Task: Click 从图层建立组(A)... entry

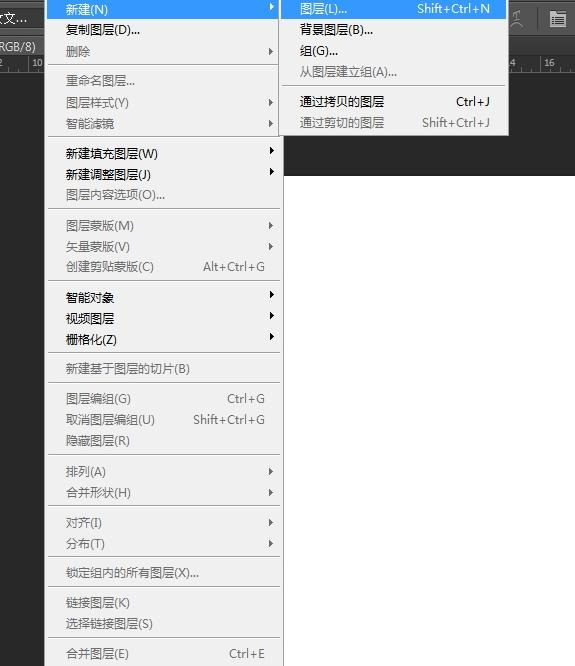Action: (394, 72)
